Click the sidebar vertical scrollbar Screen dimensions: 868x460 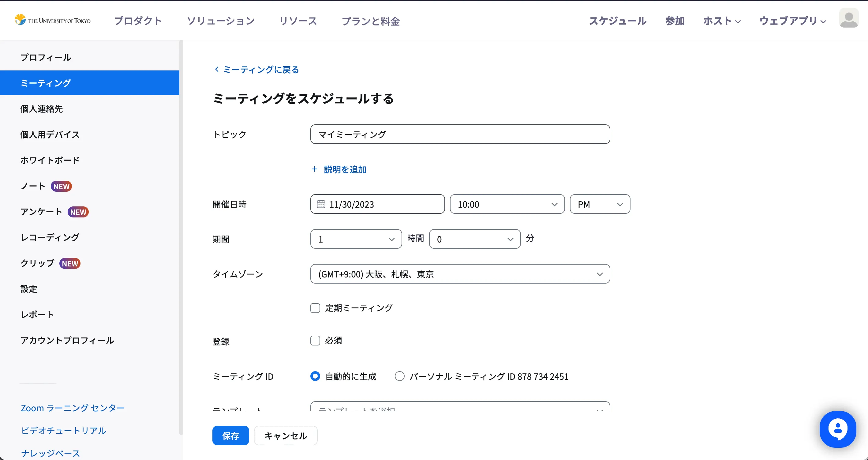(181, 236)
